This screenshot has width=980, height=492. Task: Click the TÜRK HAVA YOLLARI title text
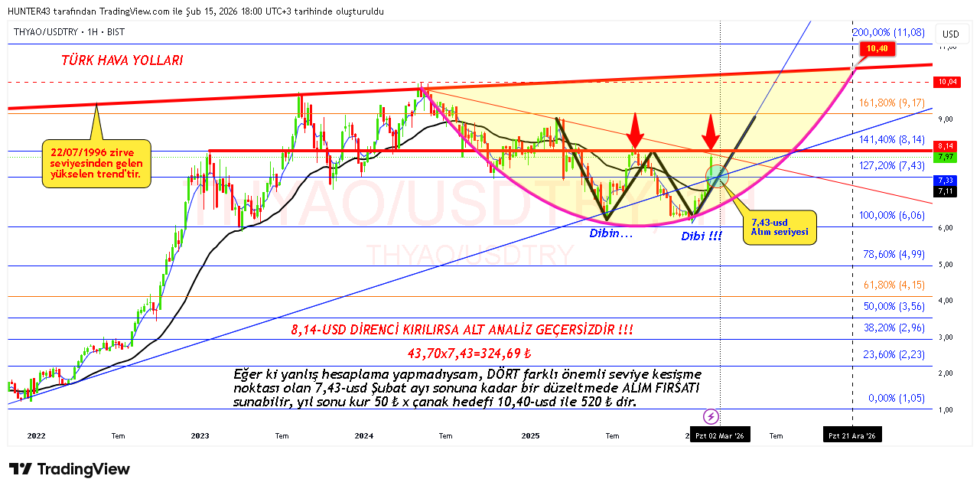(x=122, y=60)
